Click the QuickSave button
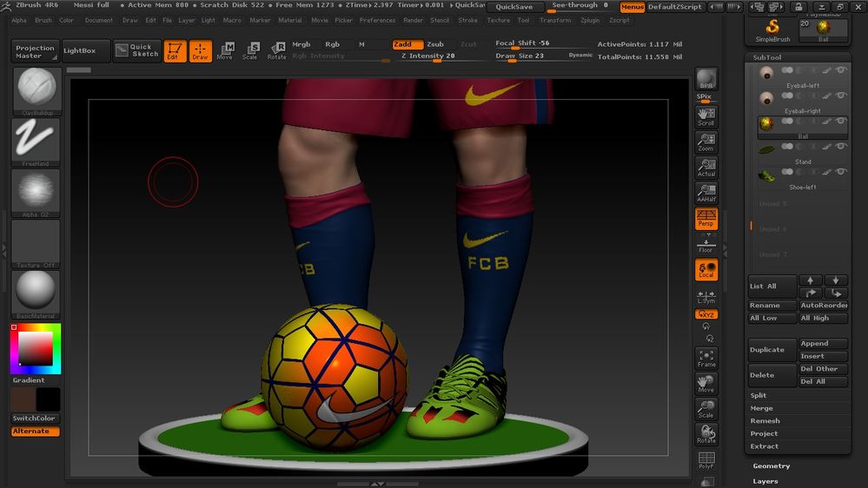This screenshot has height=488, width=868. coord(514,7)
